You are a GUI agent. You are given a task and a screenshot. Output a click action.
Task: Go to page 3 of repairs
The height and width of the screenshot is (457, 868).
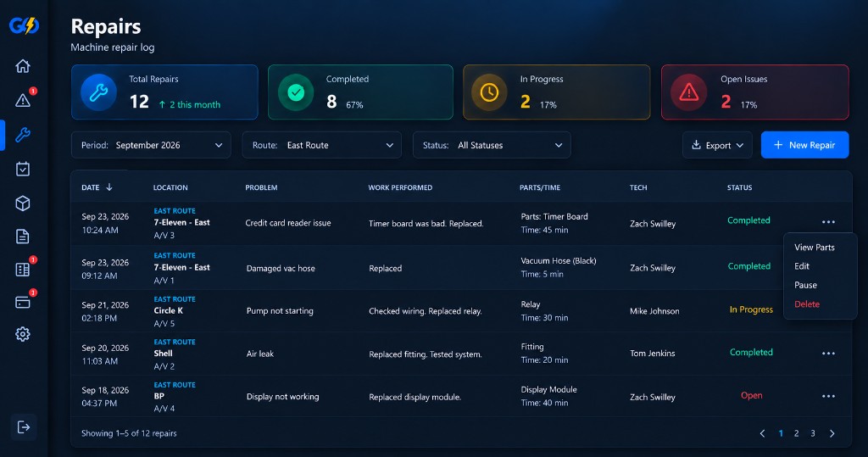813,433
